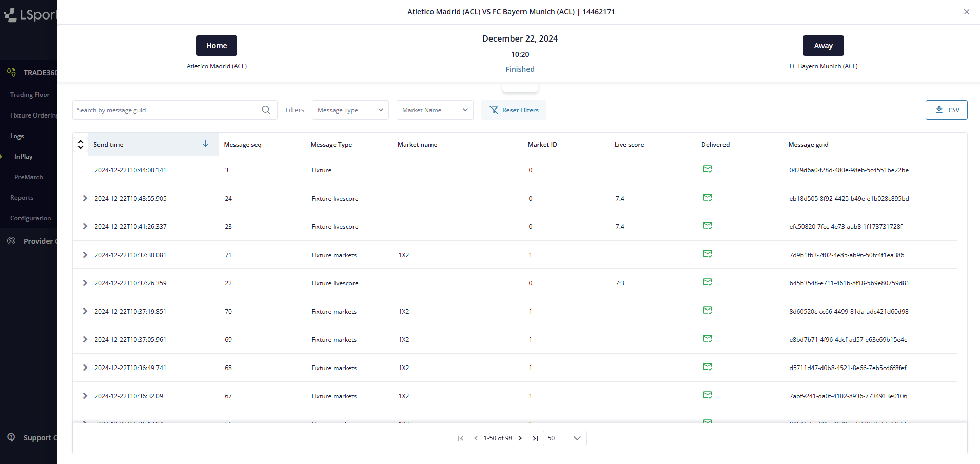The height and width of the screenshot is (464, 980).
Task: Go to the next page of results
Action: [x=520, y=438]
